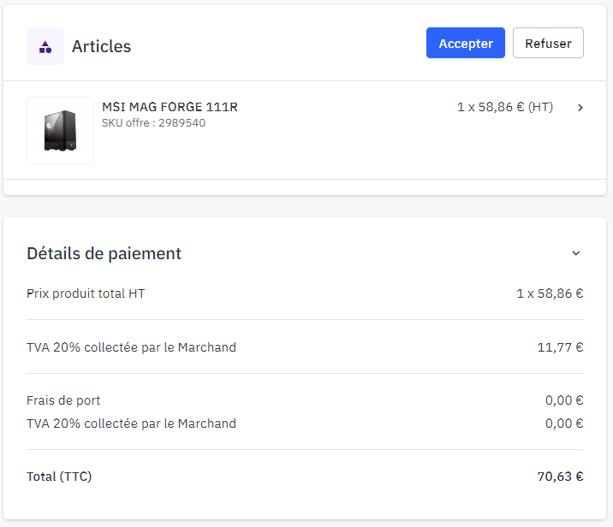Click the SKU offre 2989540 text
Viewport: 613px width, 527px height.
[154, 123]
